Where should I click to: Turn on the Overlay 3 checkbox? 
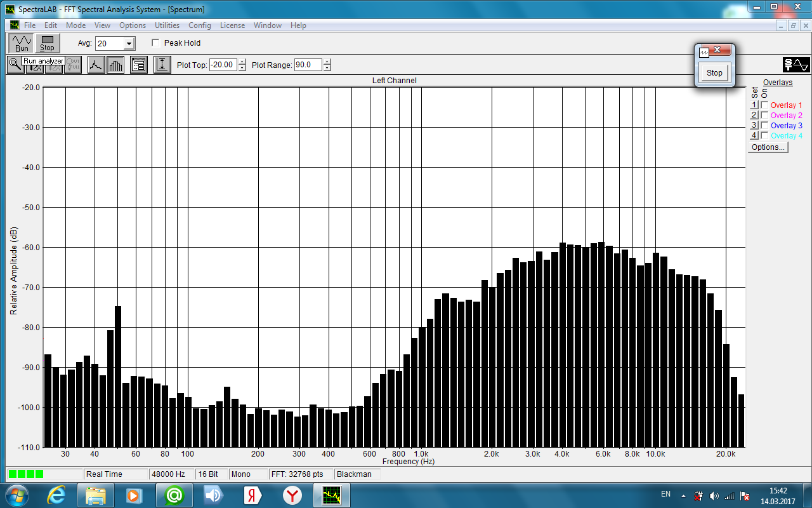(x=764, y=126)
